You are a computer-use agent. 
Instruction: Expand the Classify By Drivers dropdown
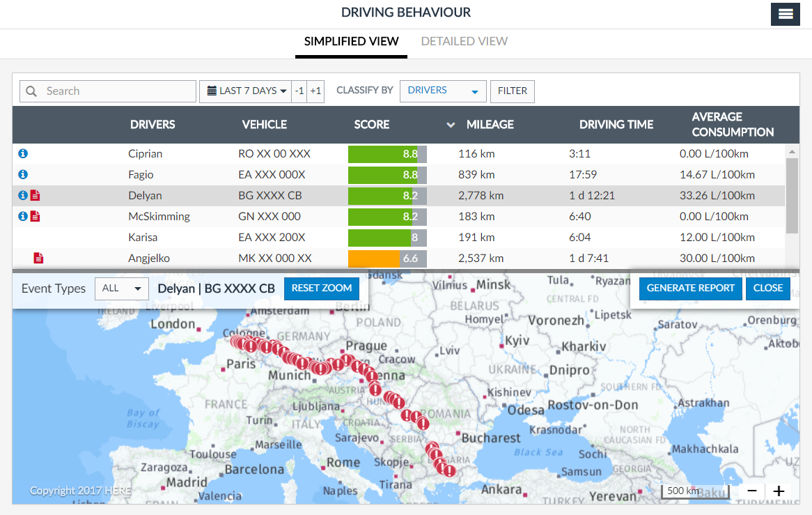(x=443, y=91)
